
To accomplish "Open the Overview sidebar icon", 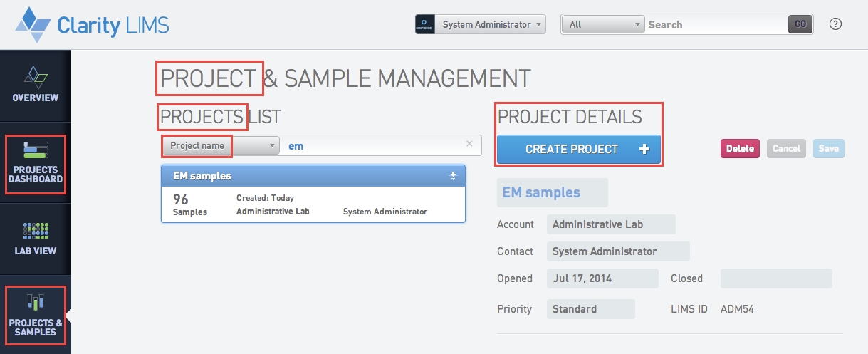I will coord(36,83).
